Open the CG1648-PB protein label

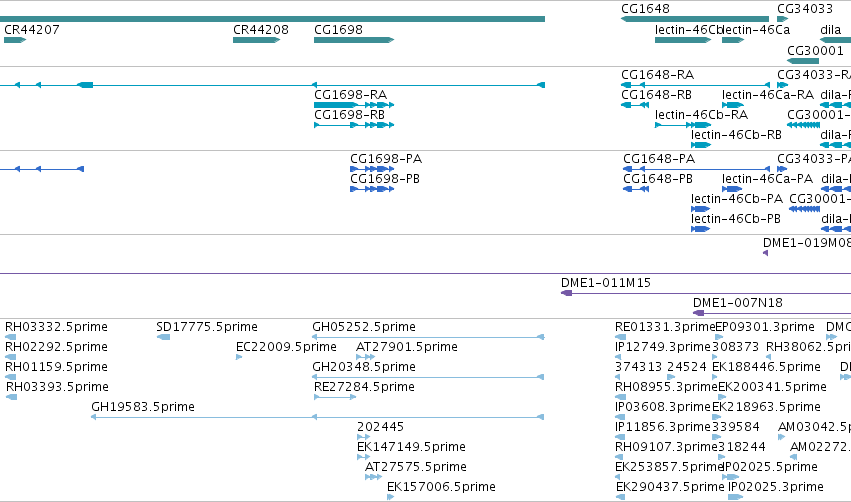coord(658,179)
